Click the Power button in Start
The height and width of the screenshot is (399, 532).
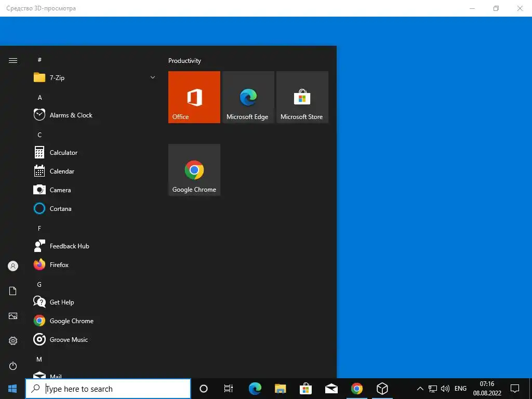(x=13, y=366)
